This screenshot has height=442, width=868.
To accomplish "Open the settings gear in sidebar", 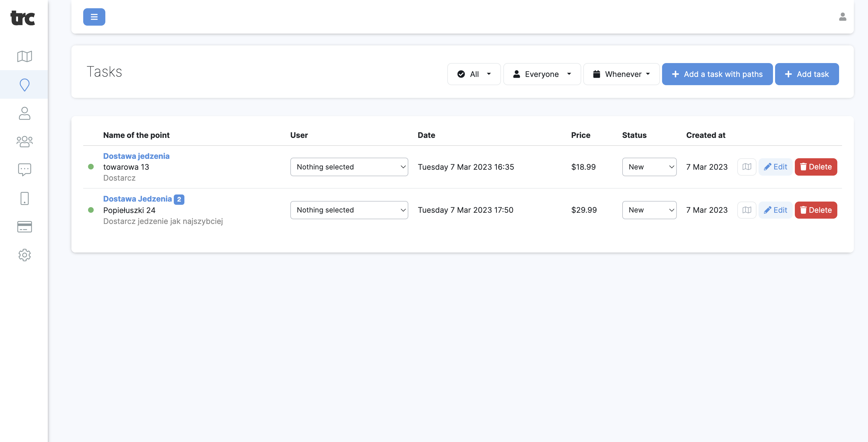I will click(x=24, y=255).
